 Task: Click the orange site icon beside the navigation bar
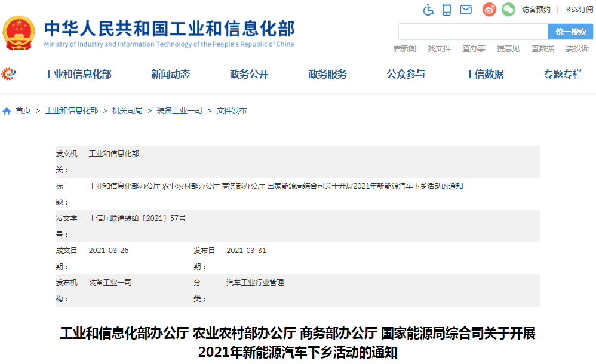click(x=7, y=75)
